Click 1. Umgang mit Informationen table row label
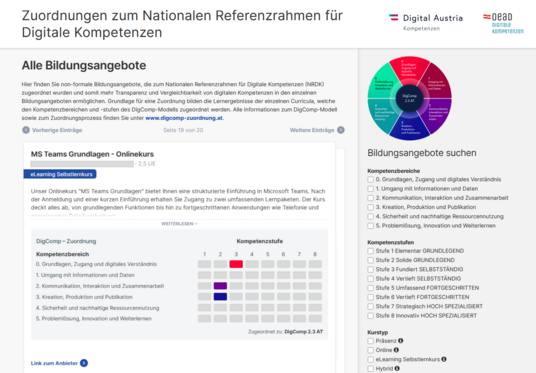 pyautogui.click(x=85, y=275)
